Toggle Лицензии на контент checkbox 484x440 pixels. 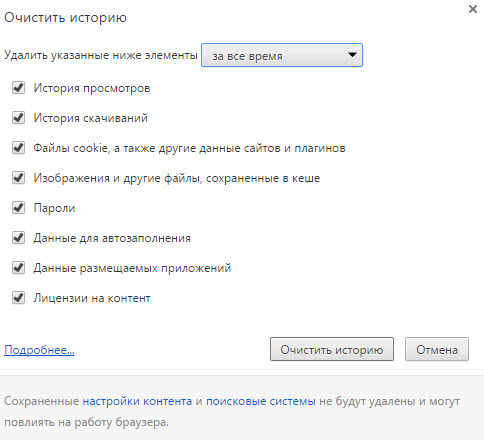18,298
